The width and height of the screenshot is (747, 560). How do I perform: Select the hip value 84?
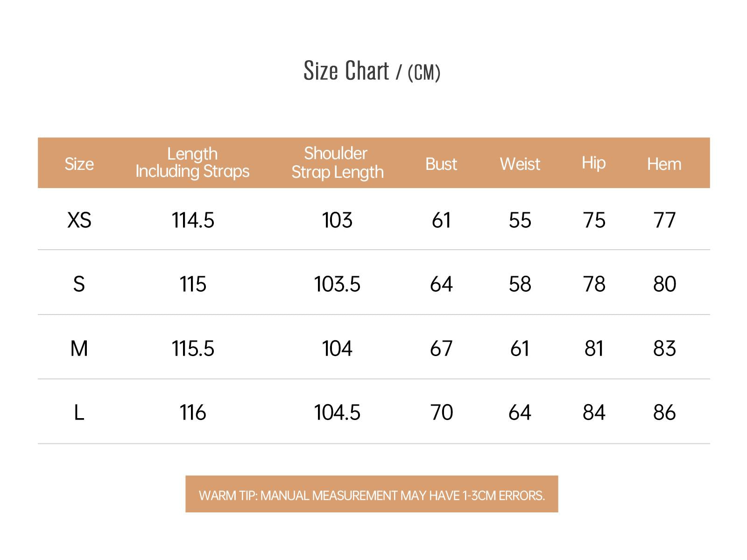(594, 412)
